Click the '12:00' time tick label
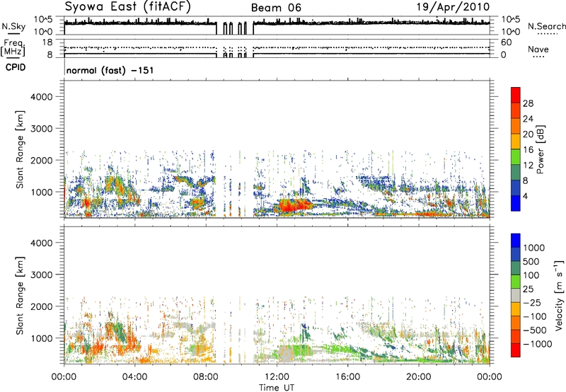The height and width of the screenshot is (392, 566). 277,377
